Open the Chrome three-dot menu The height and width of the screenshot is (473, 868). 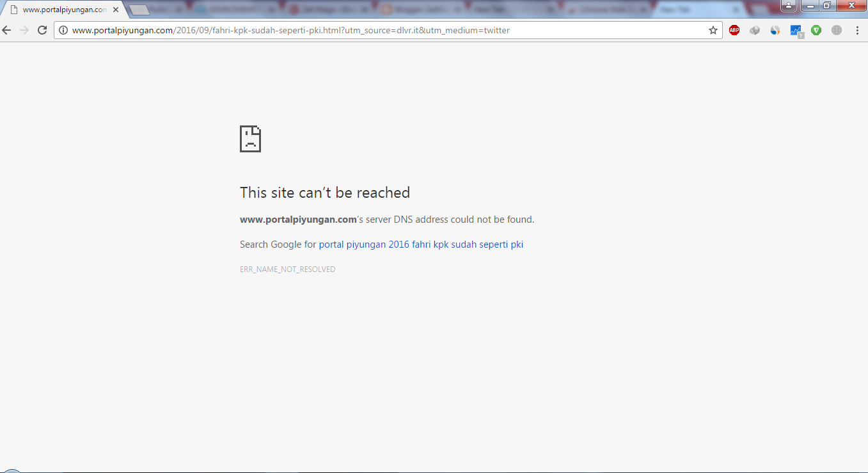857,30
